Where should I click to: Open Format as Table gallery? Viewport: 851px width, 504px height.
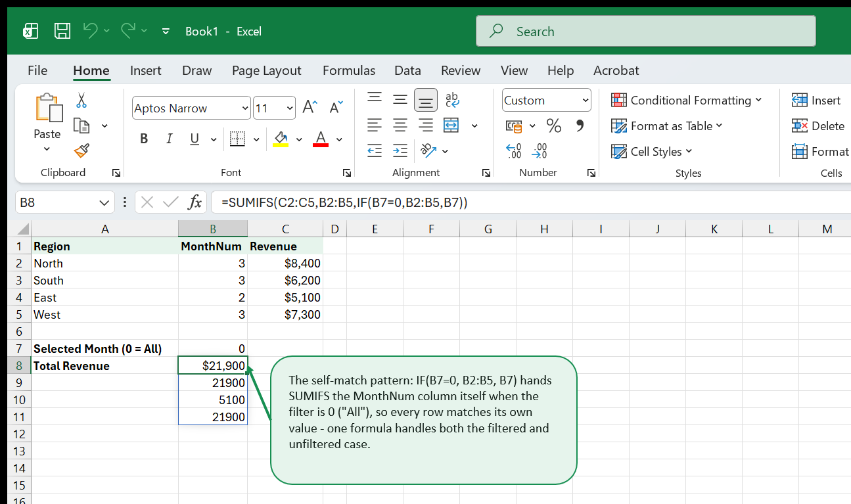click(x=666, y=126)
